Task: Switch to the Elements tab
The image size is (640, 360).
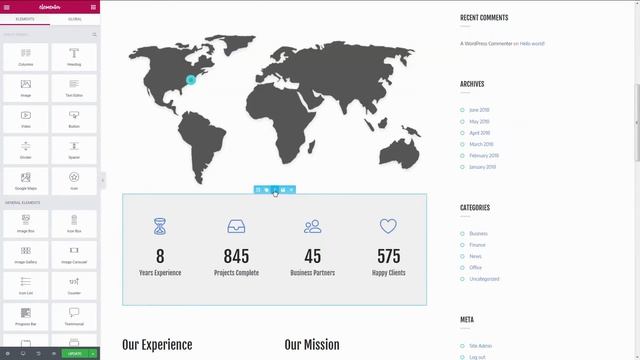Action: point(25,19)
